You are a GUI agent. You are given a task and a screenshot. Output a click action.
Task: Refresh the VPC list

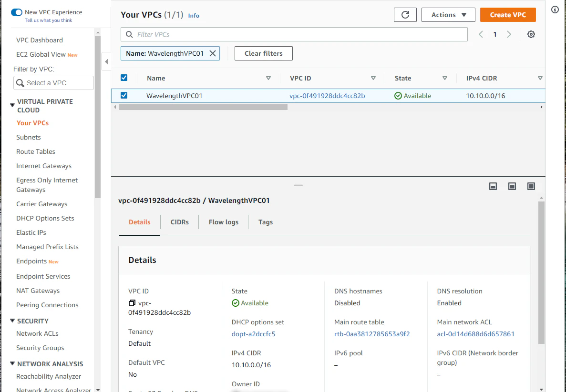pos(405,15)
